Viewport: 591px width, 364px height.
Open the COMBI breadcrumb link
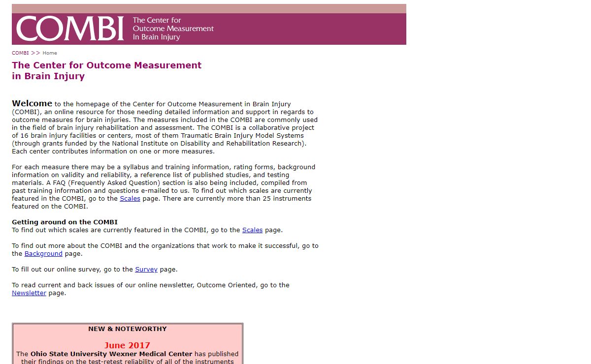20,53
